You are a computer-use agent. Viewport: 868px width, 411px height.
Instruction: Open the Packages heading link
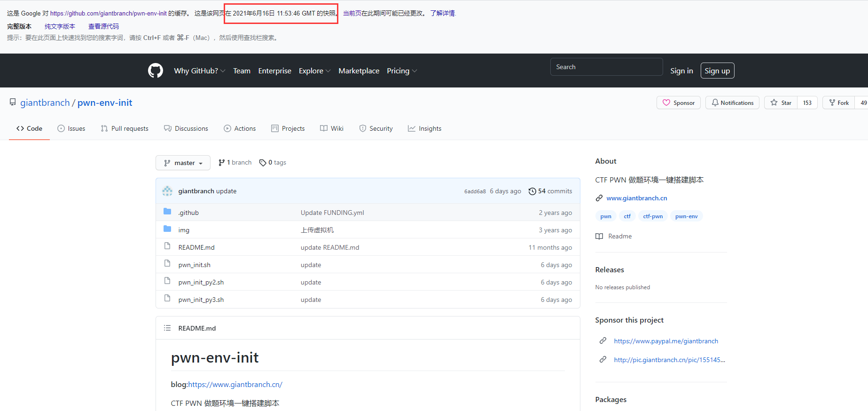coord(611,399)
